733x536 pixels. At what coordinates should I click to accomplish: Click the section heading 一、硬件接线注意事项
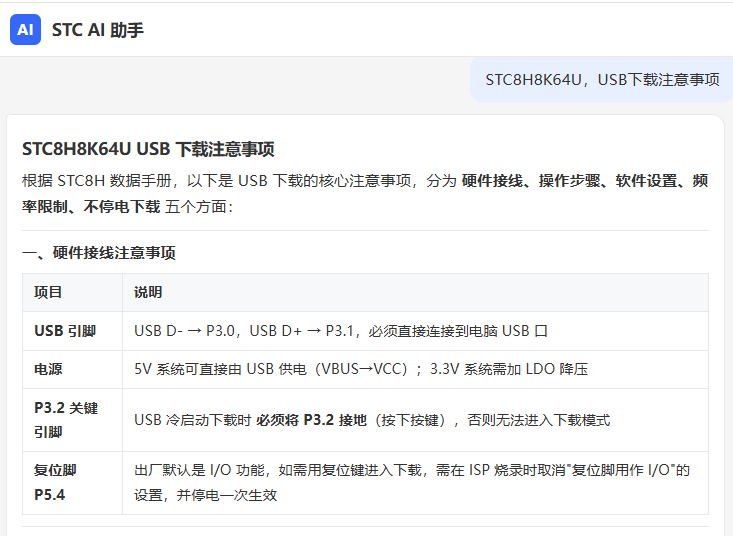click(99, 253)
